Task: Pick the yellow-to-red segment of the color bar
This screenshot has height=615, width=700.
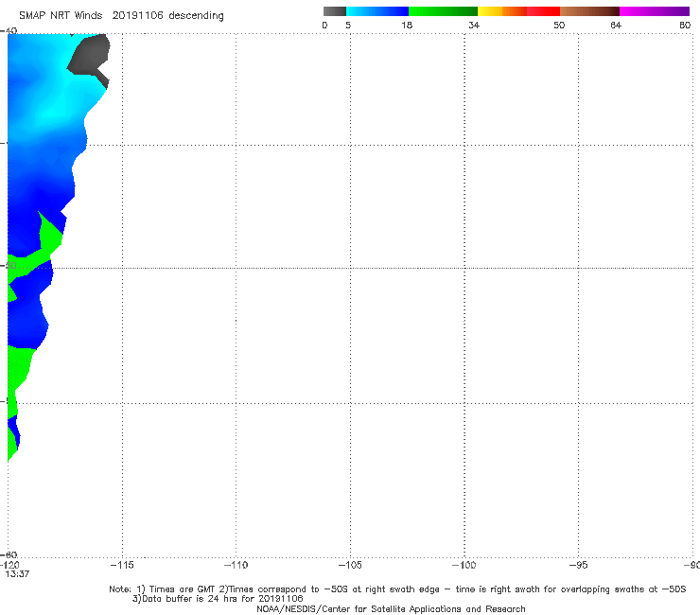Action: point(518,11)
